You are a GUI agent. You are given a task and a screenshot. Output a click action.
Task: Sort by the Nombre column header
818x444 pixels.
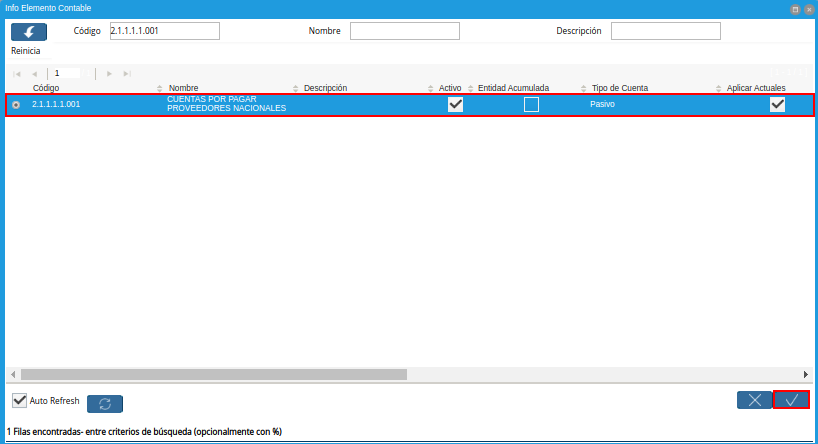tap(183, 88)
